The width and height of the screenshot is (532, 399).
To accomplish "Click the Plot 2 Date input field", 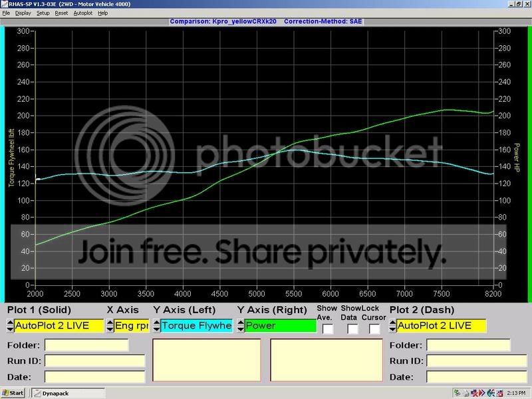I will (476, 376).
